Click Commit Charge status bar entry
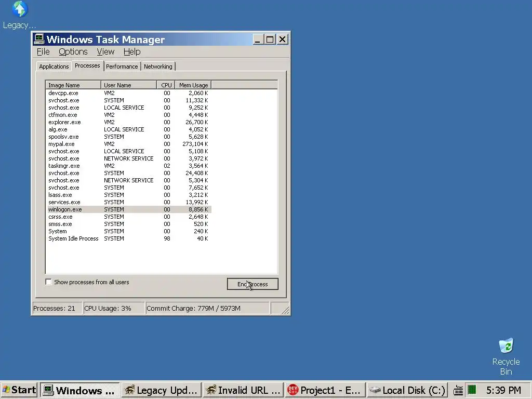Image resolution: width=532 pixels, height=399 pixels. pos(207,309)
